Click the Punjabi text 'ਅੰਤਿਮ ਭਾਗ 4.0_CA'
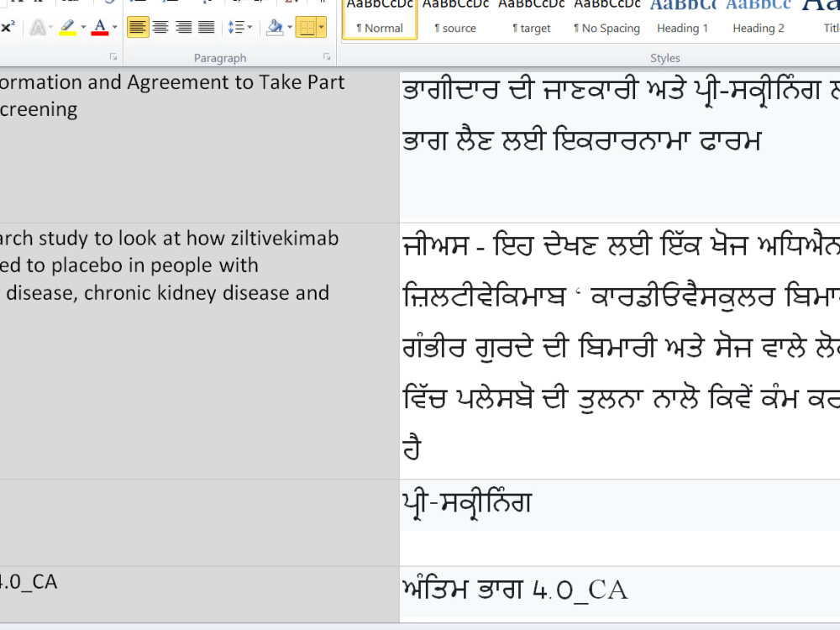The width and height of the screenshot is (840, 630). pyautogui.click(x=515, y=590)
